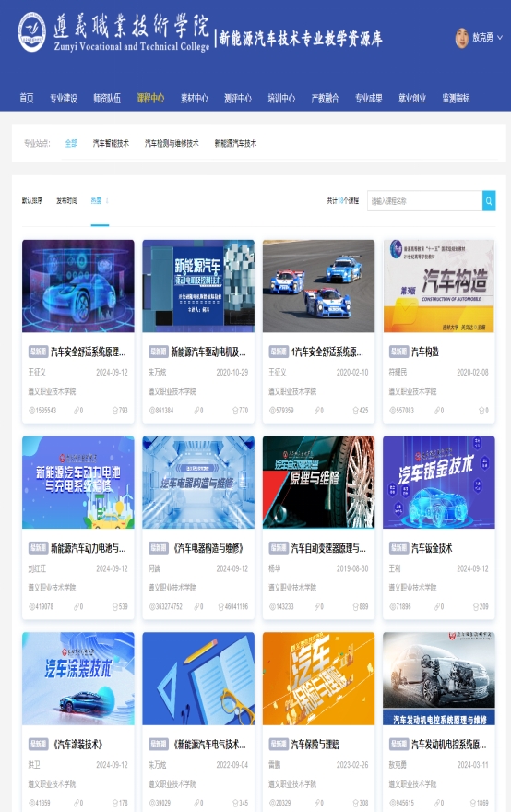Click the course name search input
This screenshot has height=812, width=511.
click(x=424, y=201)
